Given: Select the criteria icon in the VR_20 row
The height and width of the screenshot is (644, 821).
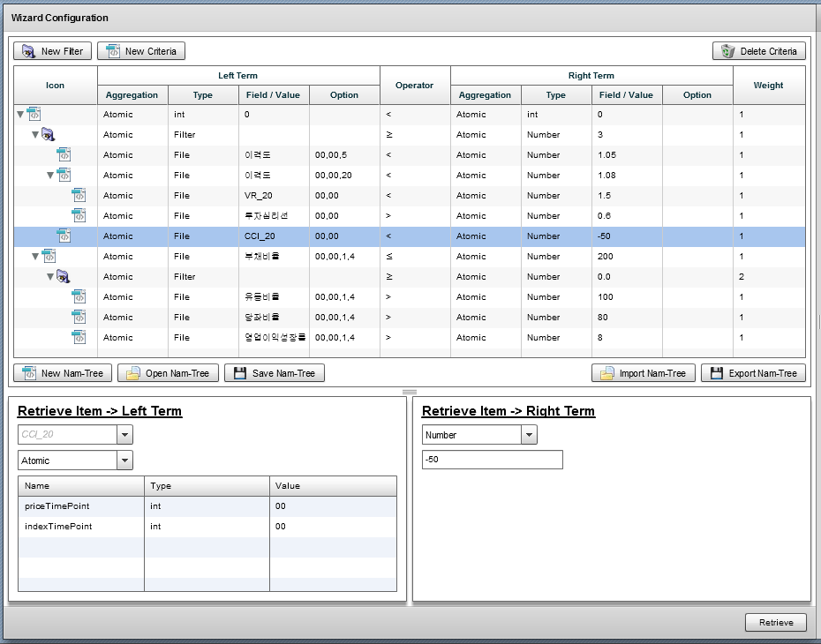Looking at the screenshot, I should coord(79,195).
